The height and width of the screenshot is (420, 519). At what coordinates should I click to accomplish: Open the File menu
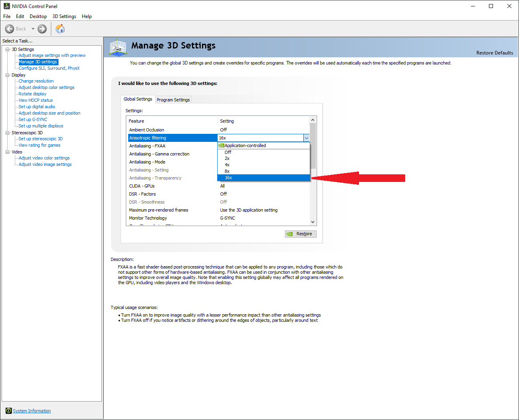tap(7, 16)
